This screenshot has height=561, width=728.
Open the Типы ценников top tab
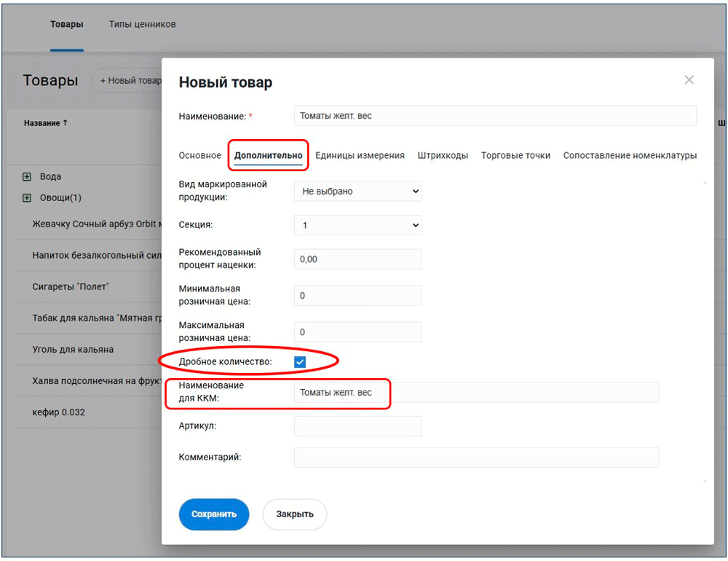142,25
